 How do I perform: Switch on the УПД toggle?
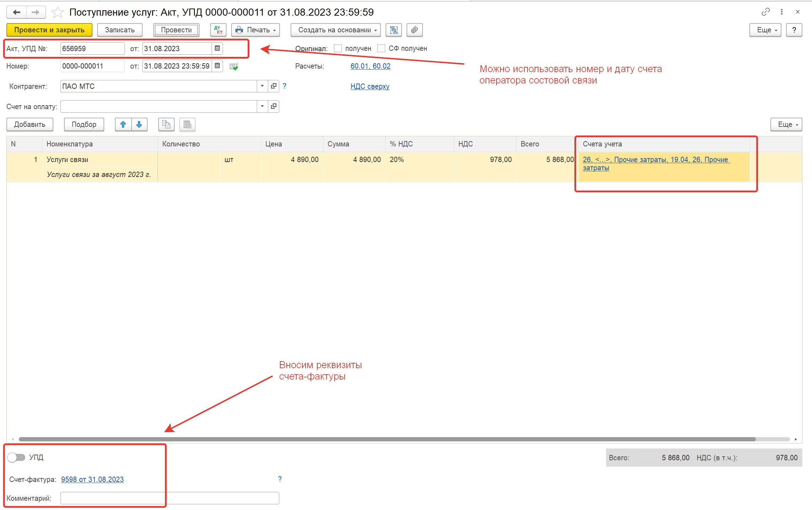point(16,457)
